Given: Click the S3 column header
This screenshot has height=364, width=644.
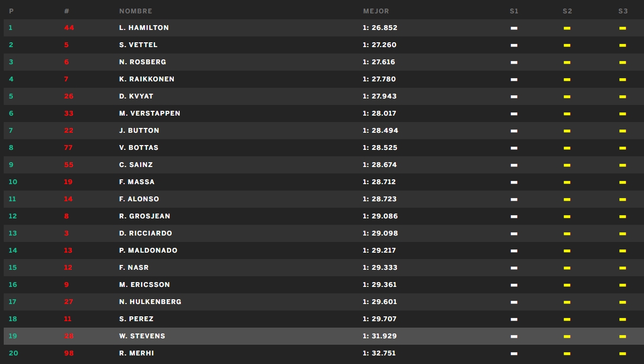Looking at the screenshot, I should point(623,11).
